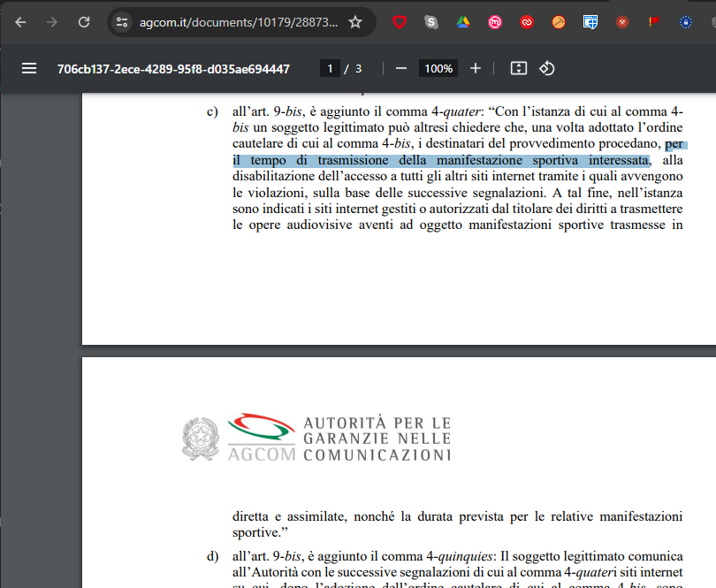Zoom in the PDF
This screenshot has width=716, height=588.
(476, 69)
